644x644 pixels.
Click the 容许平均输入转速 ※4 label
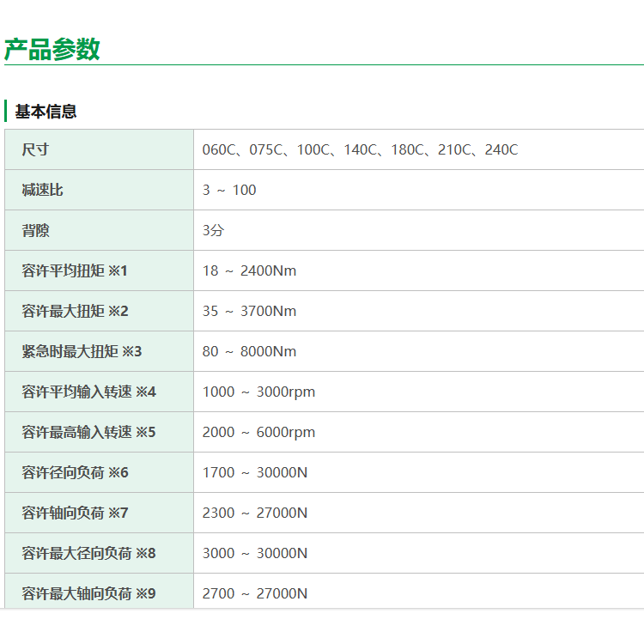pyautogui.click(x=88, y=392)
